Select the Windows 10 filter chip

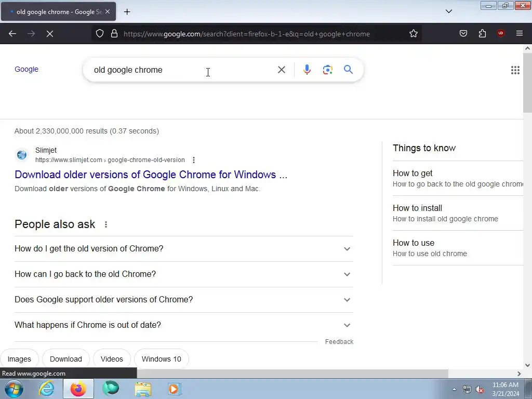[x=161, y=359]
